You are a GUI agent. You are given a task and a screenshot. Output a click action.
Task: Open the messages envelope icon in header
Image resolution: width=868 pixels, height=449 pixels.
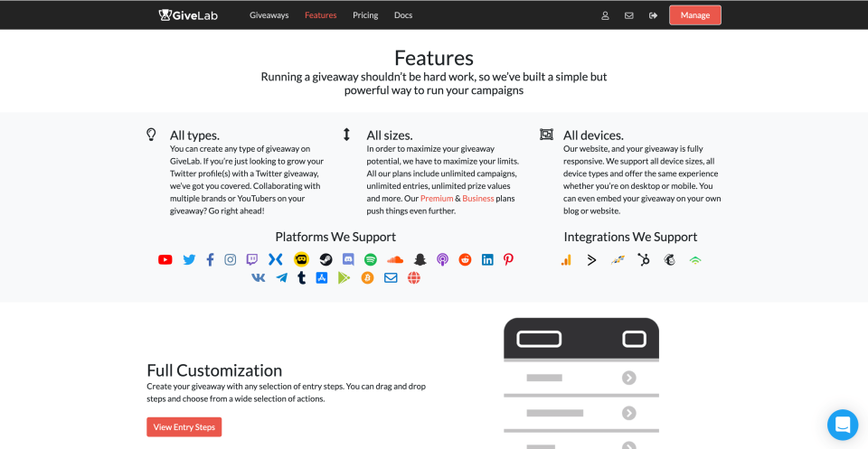tap(629, 15)
